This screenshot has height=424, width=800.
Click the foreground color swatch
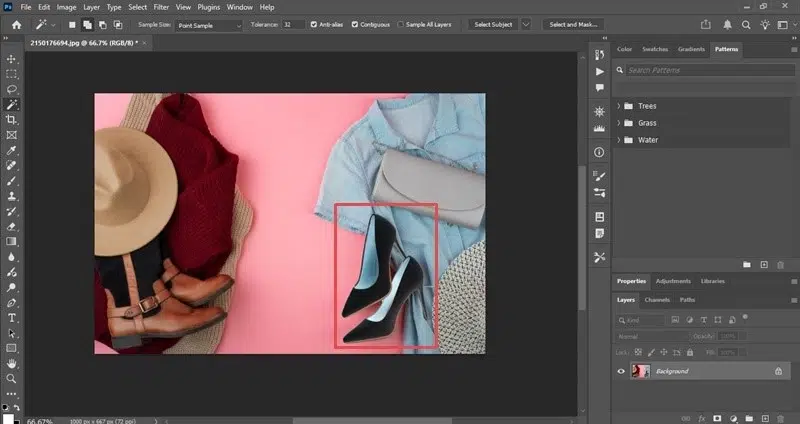pos(8,419)
